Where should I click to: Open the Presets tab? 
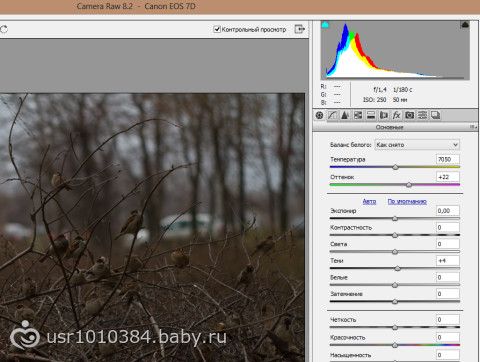422,115
